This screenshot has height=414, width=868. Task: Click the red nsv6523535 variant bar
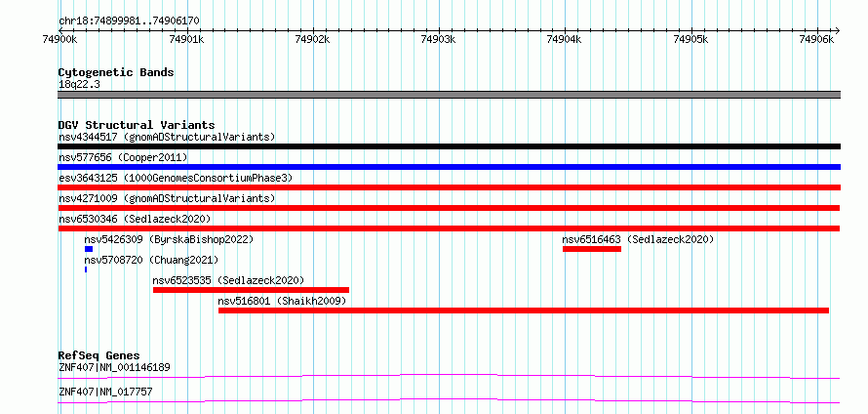pyautogui.click(x=251, y=290)
